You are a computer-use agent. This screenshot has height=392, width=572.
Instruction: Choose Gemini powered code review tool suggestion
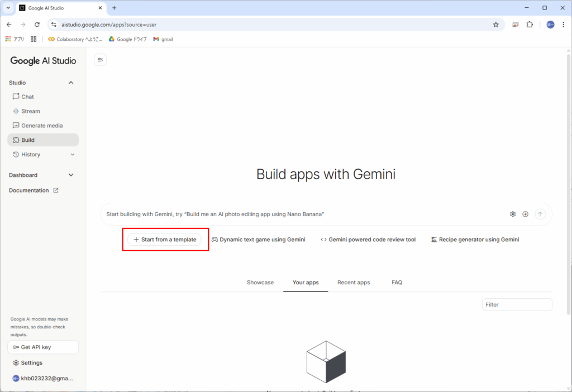click(368, 240)
